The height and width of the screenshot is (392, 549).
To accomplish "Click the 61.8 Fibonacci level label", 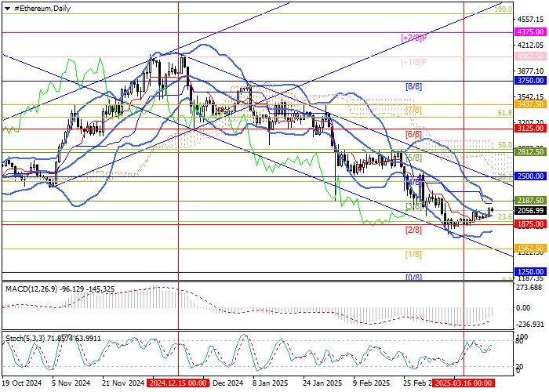I will (505, 113).
